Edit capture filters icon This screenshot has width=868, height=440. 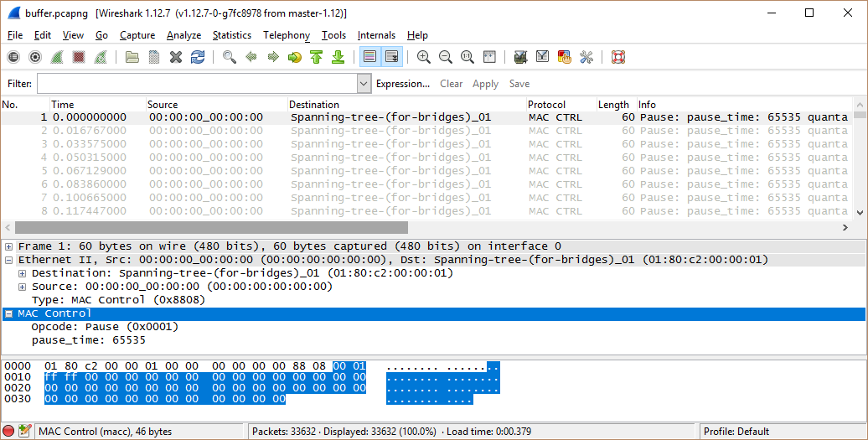520,57
